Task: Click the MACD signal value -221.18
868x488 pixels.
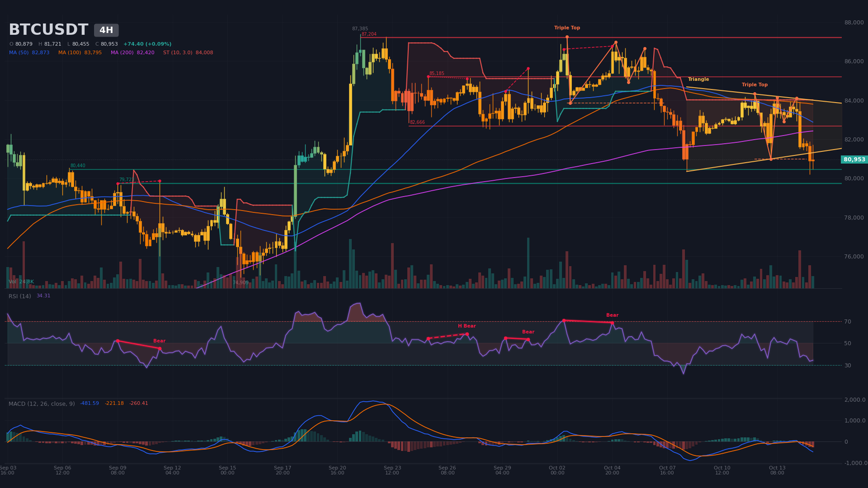Action: point(114,403)
